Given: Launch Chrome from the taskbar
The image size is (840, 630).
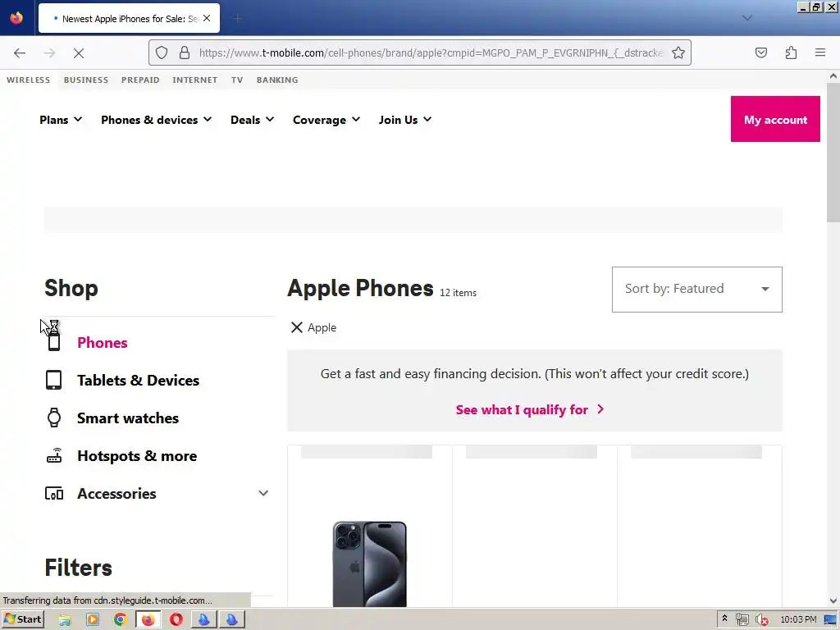Looking at the screenshot, I should pos(121,620).
